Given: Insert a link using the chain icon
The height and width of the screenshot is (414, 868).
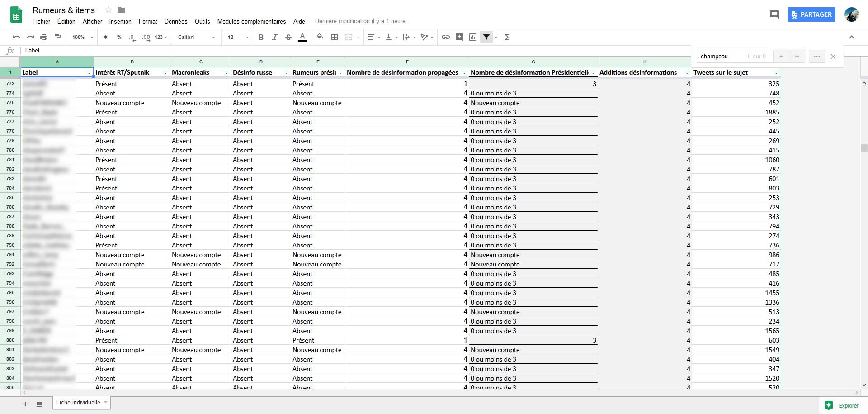Looking at the screenshot, I should pyautogui.click(x=446, y=37).
